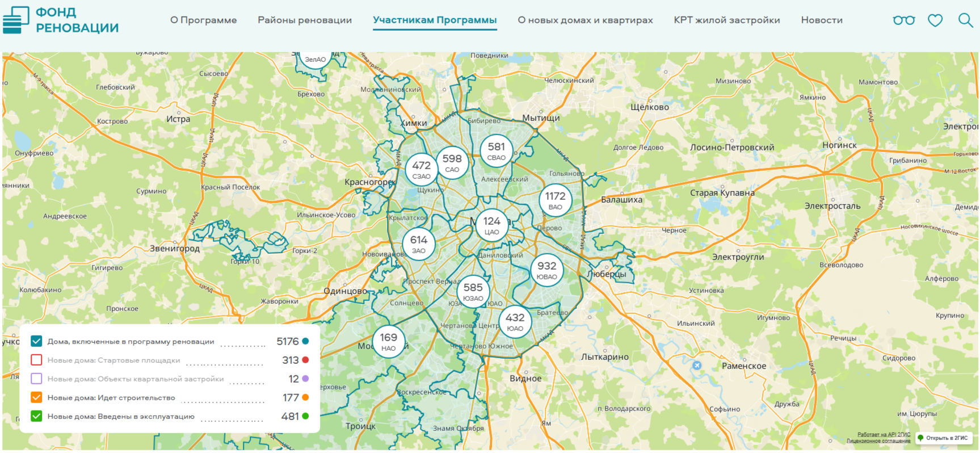
Task: Open the Лицензионное соглашение link
Action: 878,441
